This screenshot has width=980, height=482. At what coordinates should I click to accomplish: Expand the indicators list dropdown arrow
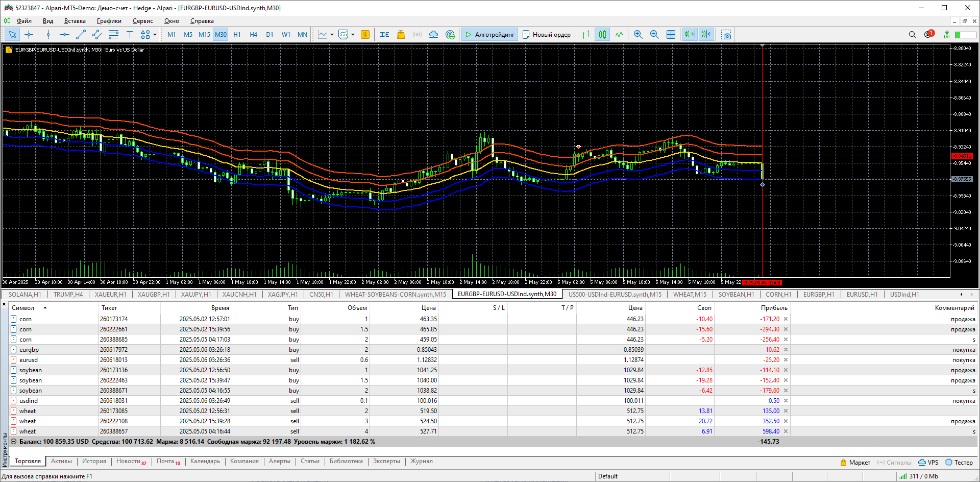[x=353, y=35]
